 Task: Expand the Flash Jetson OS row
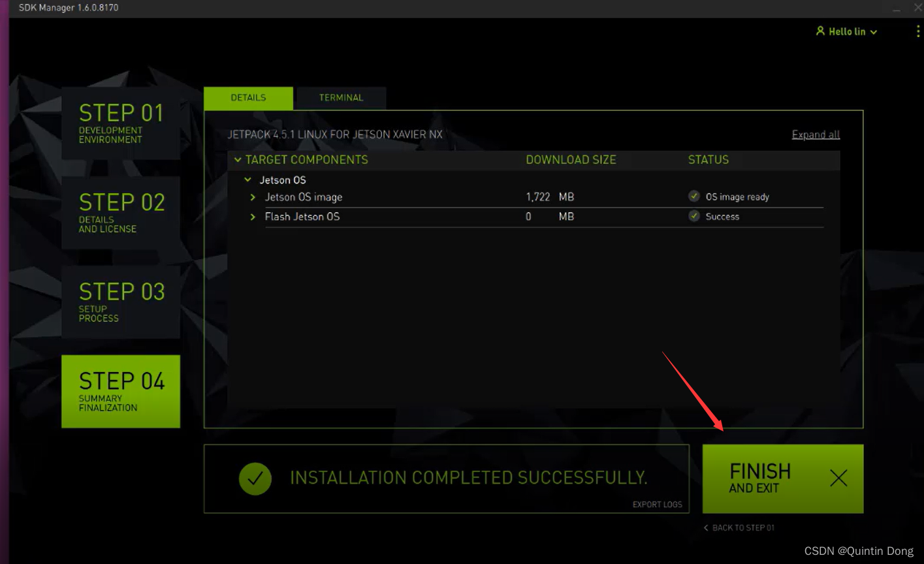click(x=253, y=216)
